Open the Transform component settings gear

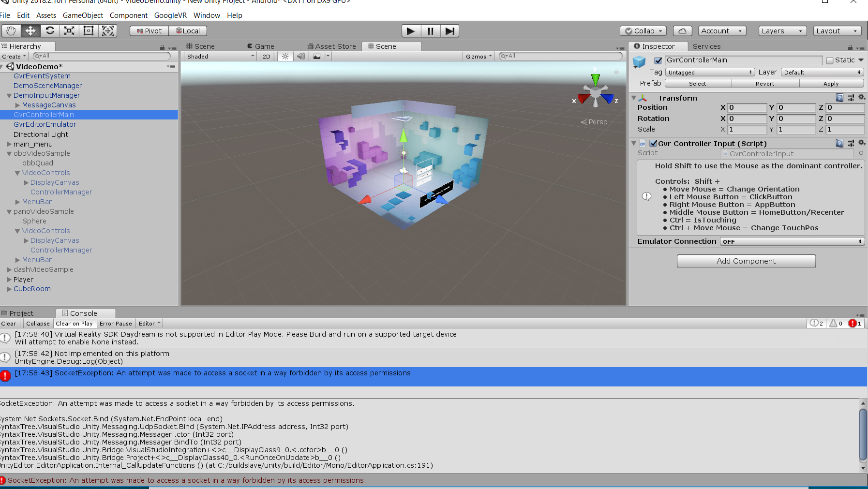tap(861, 97)
